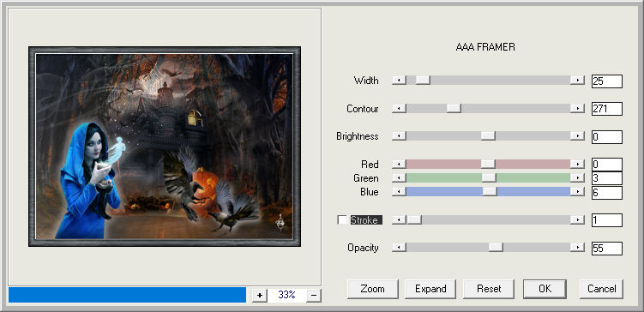Click the Stroke label
Viewport: 644px width, 312px height.
click(x=365, y=220)
